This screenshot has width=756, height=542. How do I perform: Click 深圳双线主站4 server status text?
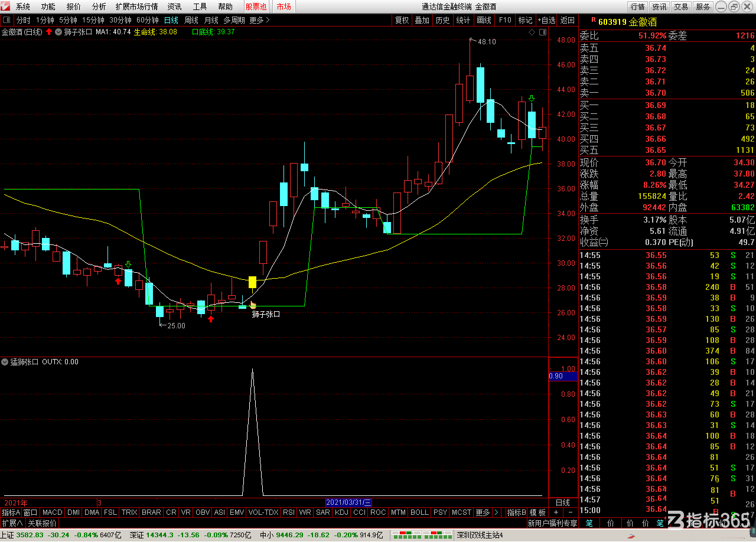tap(480, 536)
